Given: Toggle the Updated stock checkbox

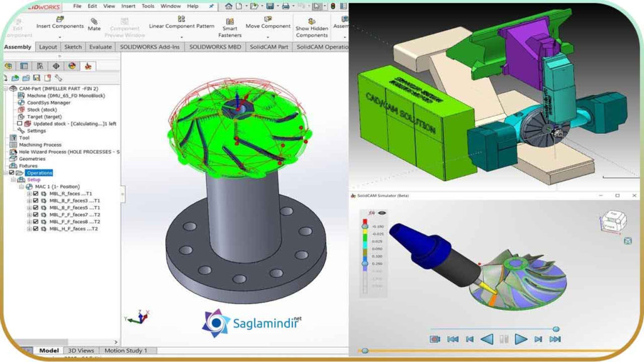Looking at the screenshot, I should pyautogui.click(x=19, y=124).
